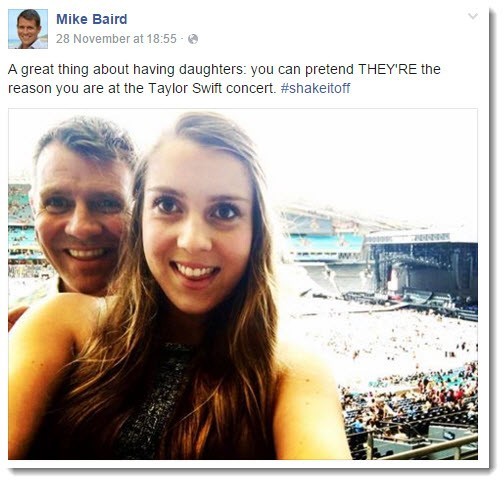Follow the #shakeitoff hashtag link

(315, 88)
